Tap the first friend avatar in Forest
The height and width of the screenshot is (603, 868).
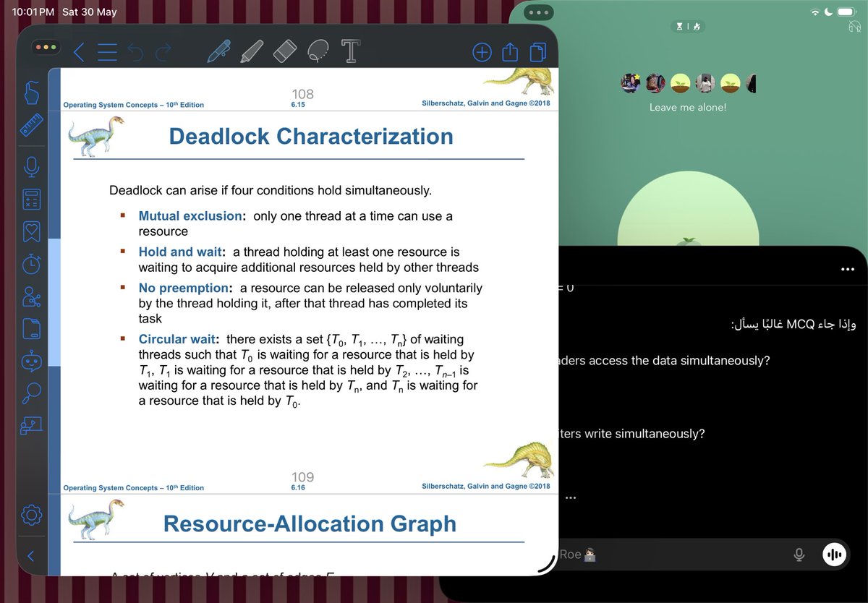click(x=631, y=83)
